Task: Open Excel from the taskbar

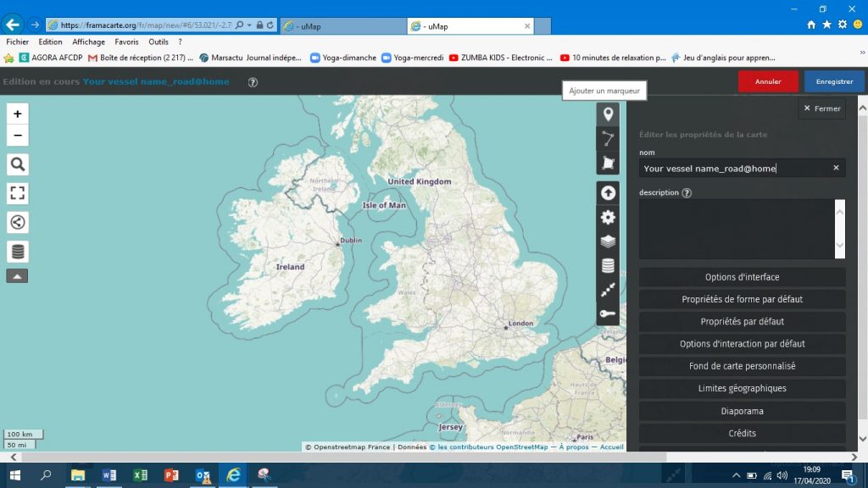Action: (140, 475)
